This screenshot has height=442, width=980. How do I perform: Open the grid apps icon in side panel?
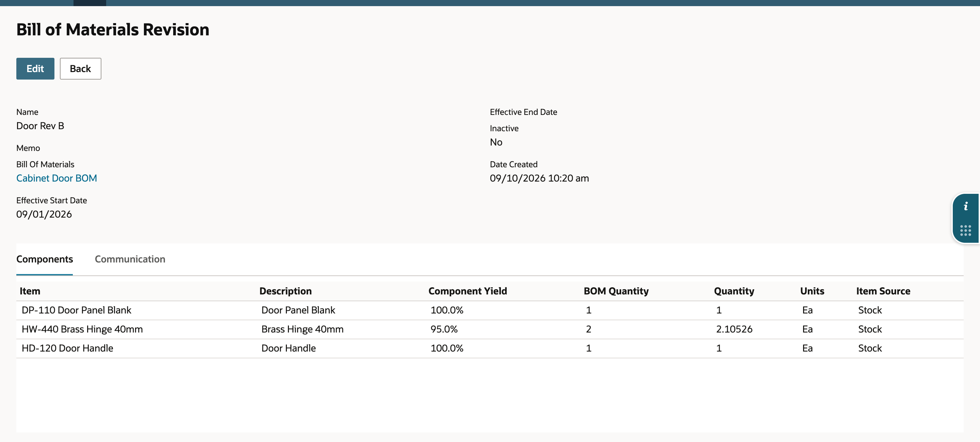(966, 230)
